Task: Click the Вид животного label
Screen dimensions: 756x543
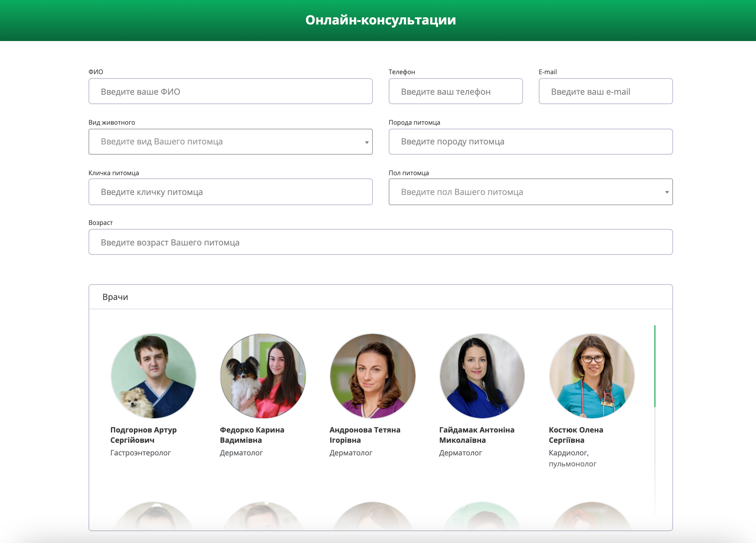Action: coord(112,122)
